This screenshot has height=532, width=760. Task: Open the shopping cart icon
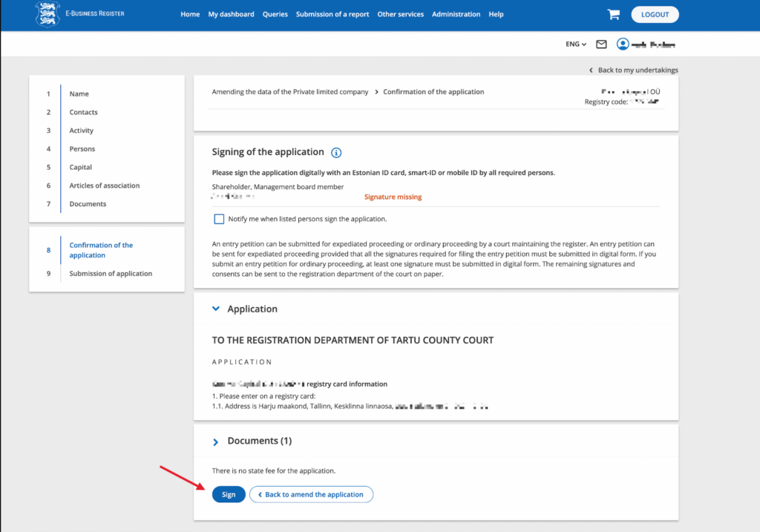[x=613, y=14]
